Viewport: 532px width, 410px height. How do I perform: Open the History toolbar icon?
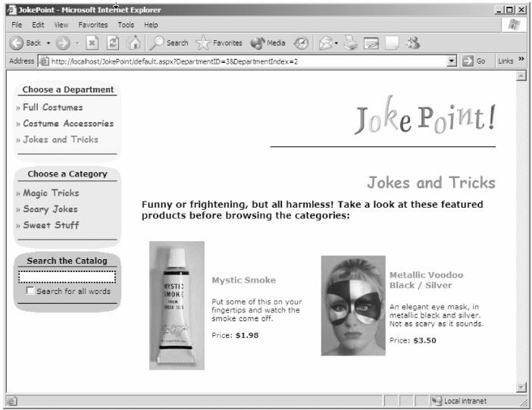(x=301, y=43)
